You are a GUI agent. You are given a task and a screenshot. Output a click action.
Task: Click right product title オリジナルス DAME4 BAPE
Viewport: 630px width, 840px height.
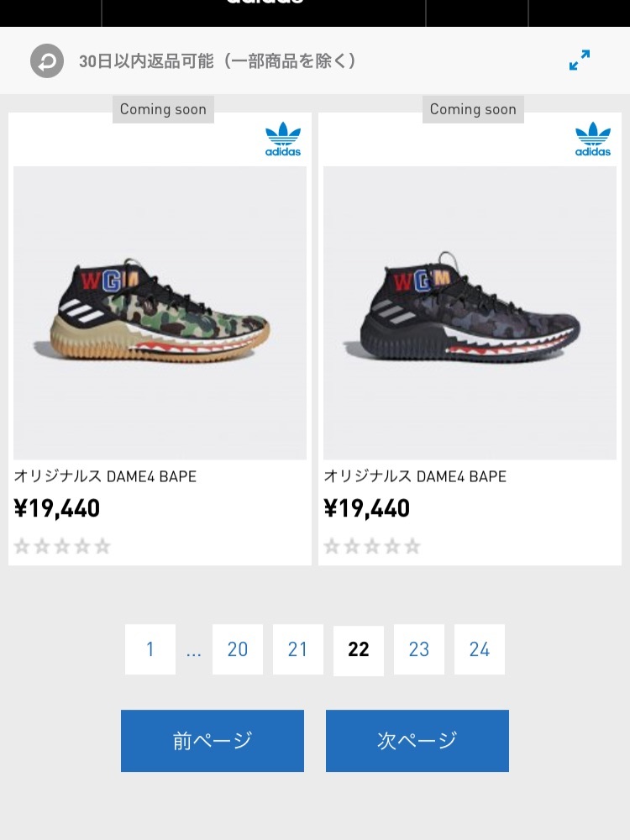(x=415, y=476)
